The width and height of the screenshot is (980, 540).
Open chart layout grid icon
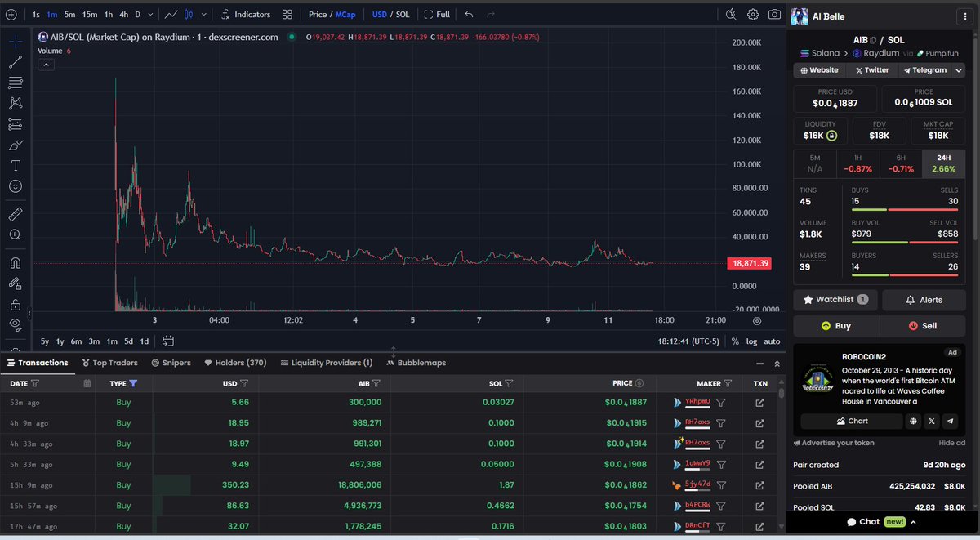[x=287, y=15]
